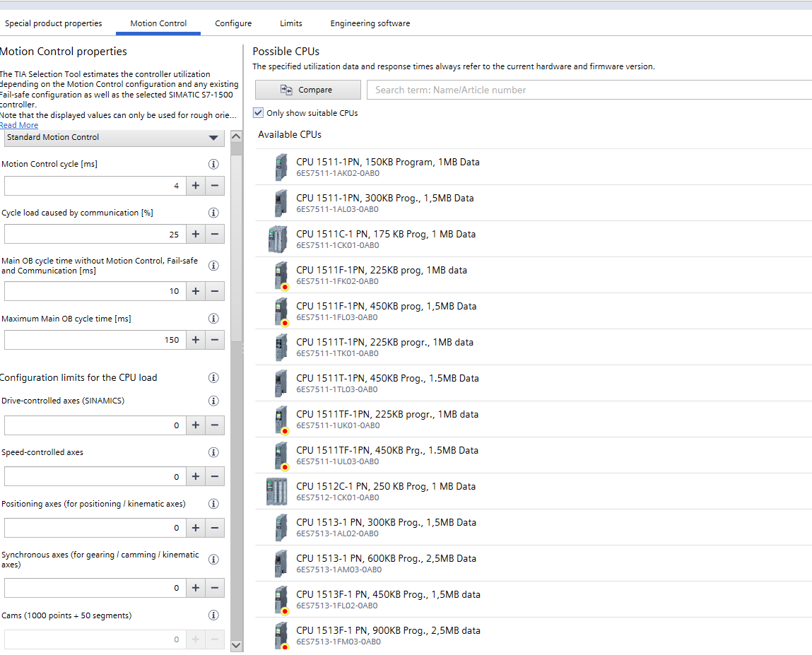
Task: Add a Drive-controlled axis (SINAMICS)
Action: click(196, 425)
